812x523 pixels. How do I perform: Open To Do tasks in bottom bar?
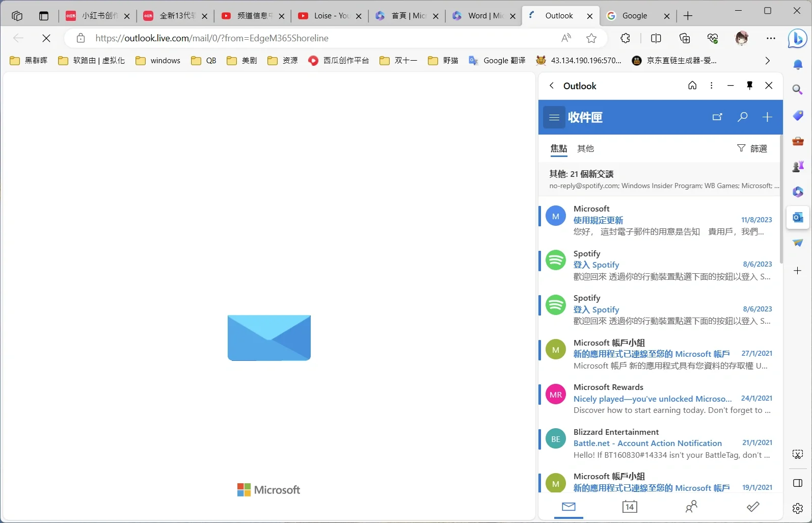point(753,507)
